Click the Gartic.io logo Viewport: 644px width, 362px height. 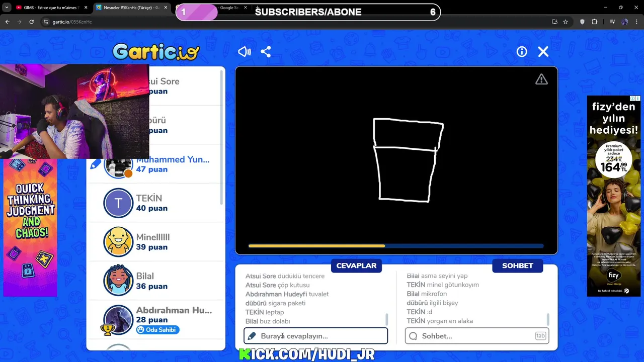pos(156,52)
